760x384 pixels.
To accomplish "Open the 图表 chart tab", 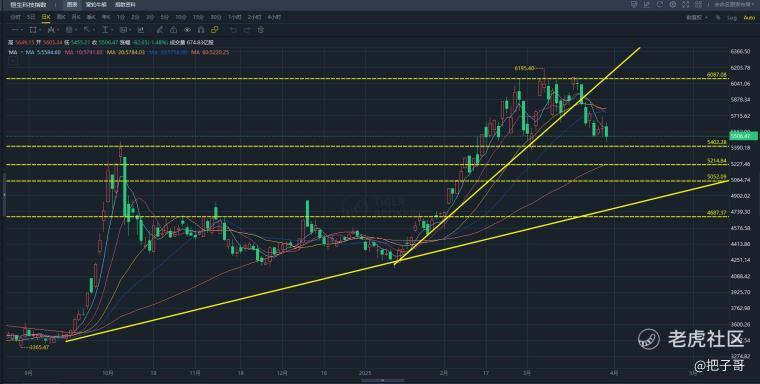I will coord(72,4).
